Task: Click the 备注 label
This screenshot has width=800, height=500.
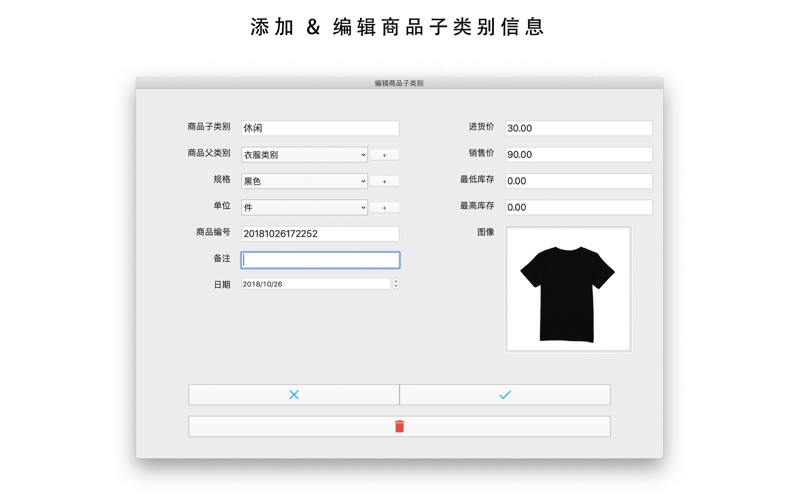Action: pos(221,258)
